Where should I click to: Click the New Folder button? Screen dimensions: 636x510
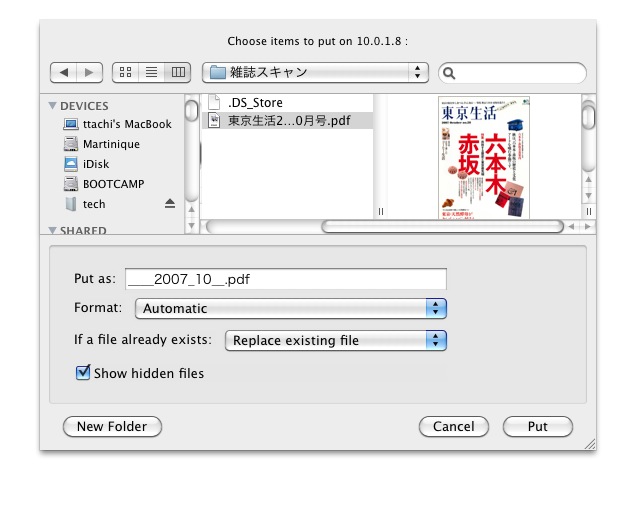click(x=112, y=427)
